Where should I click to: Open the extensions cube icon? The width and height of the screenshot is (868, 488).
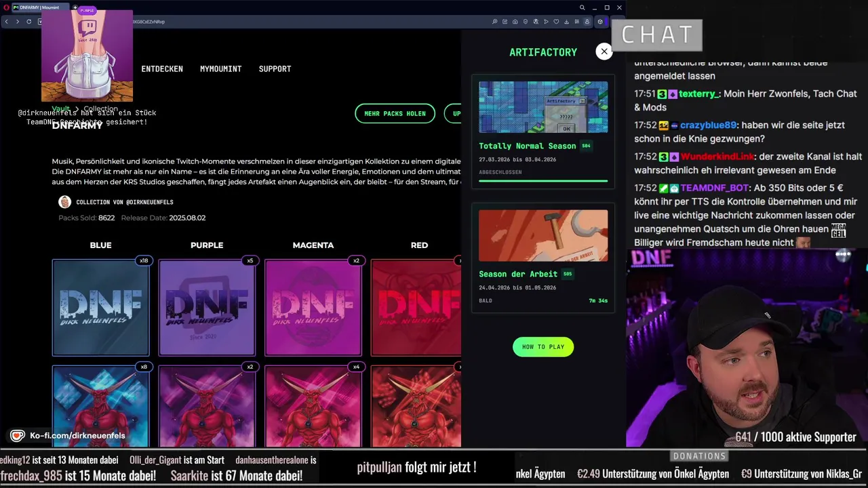click(x=600, y=22)
